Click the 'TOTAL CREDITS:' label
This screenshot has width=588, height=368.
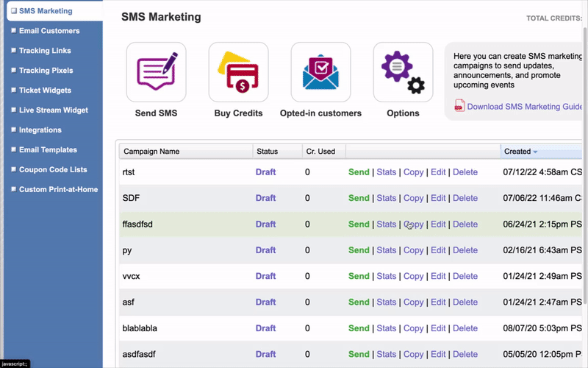pos(554,18)
